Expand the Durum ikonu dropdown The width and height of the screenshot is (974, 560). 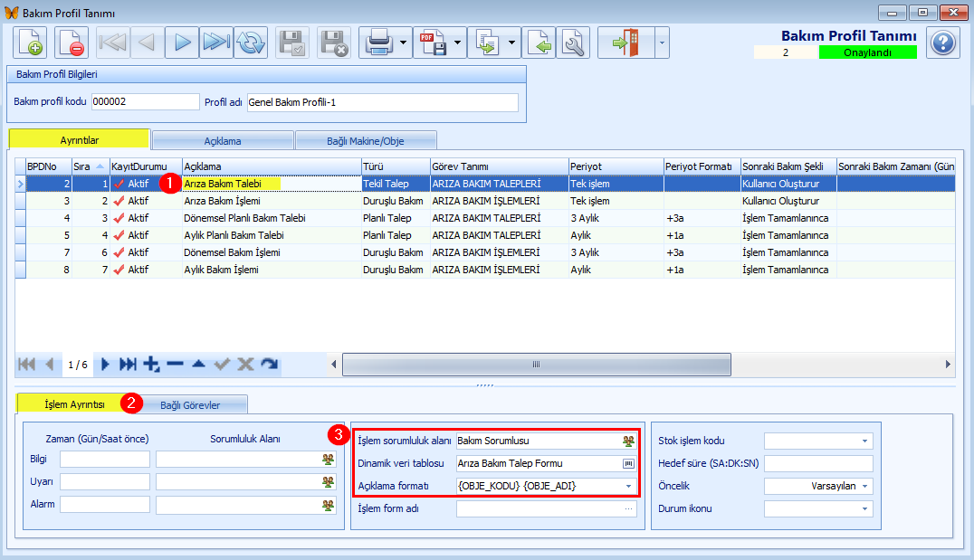point(864,509)
